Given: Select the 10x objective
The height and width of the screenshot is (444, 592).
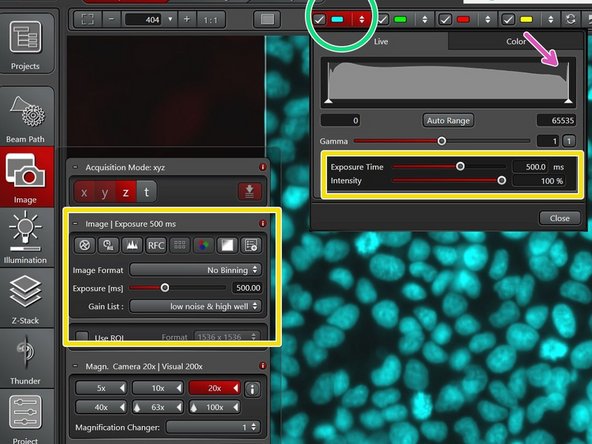Looking at the screenshot, I should [157, 388].
